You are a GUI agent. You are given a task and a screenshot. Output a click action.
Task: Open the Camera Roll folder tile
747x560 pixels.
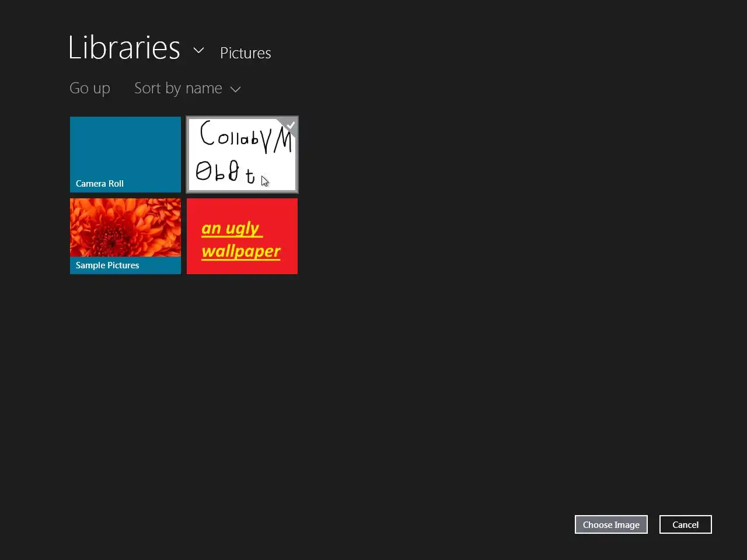pos(125,155)
